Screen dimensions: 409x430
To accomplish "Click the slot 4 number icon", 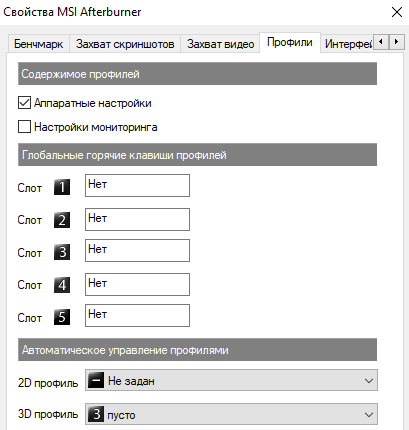I will [62, 285].
